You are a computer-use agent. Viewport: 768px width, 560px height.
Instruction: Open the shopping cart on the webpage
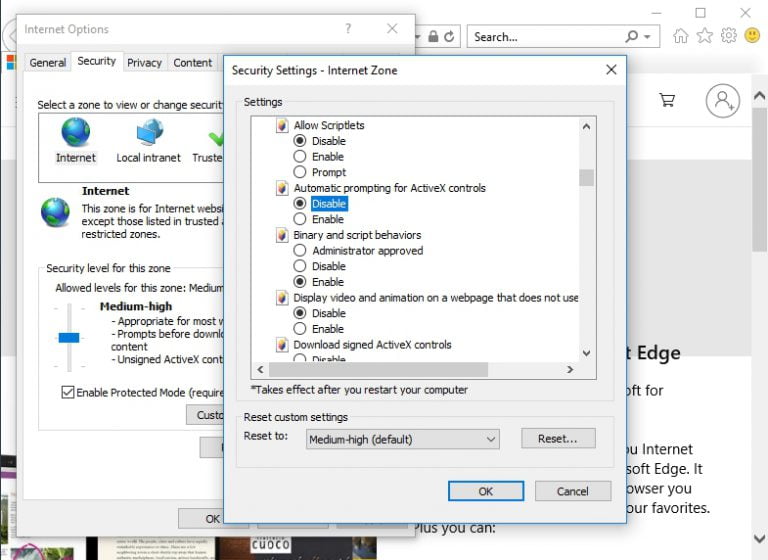click(x=667, y=100)
